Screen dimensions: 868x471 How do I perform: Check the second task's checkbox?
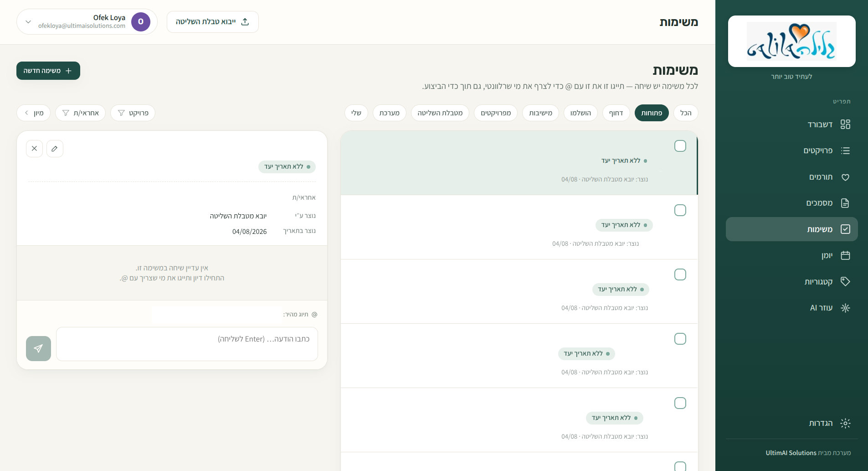680,210
